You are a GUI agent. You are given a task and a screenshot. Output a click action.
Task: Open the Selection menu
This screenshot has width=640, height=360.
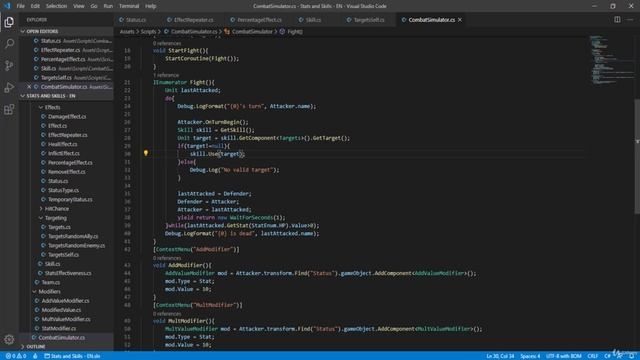pos(56,6)
